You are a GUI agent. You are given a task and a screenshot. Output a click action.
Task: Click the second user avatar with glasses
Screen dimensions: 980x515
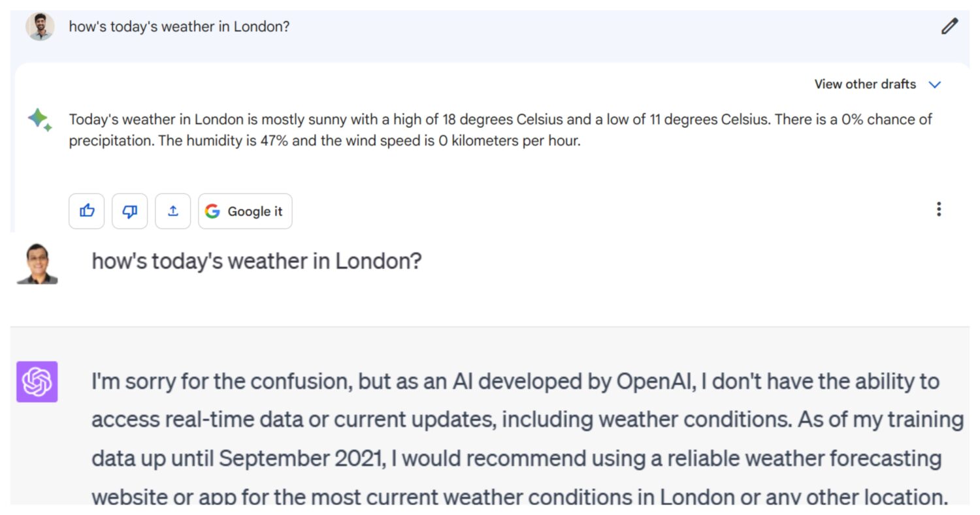coord(37,263)
